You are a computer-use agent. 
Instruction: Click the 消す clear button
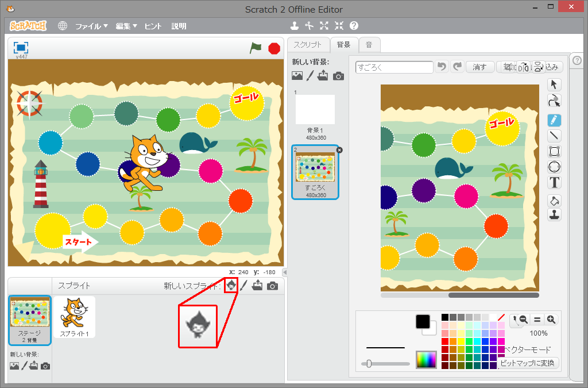pos(479,67)
